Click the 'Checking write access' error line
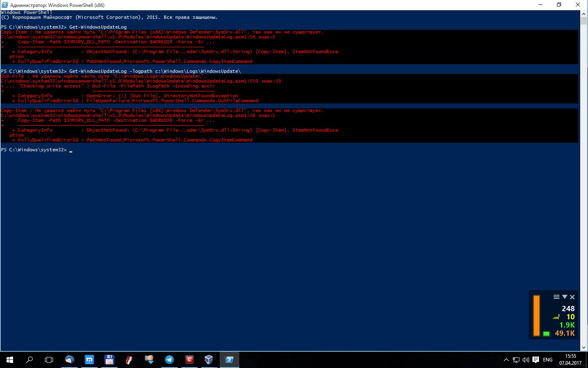This screenshot has height=368, width=588. pyautogui.click(x=108, y=86)
